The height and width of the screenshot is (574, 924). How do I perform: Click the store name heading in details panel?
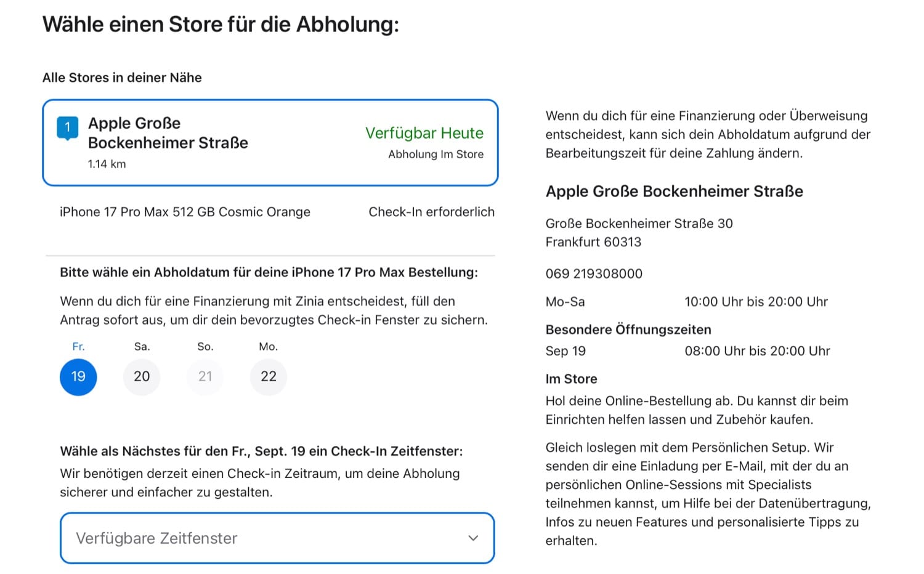[x=674, y=192]
